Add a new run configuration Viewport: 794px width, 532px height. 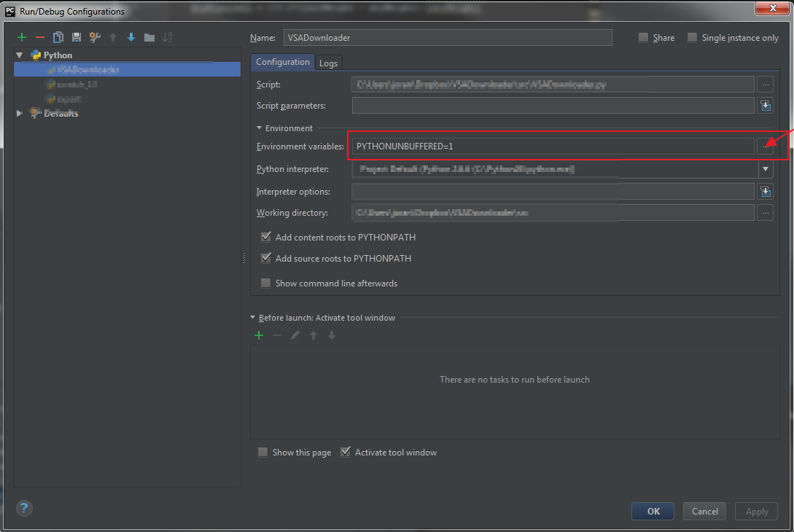20,36
